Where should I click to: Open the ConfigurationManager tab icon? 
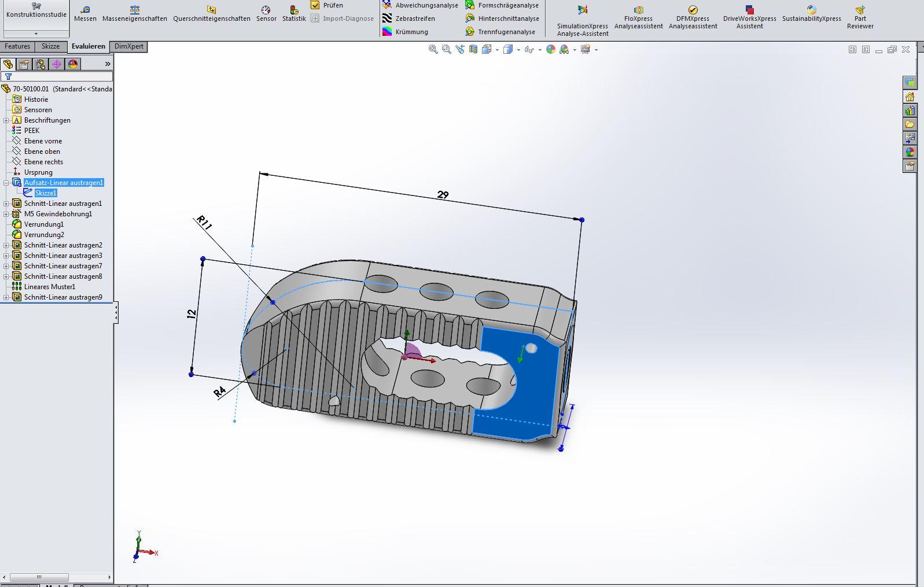pos(41,64)
